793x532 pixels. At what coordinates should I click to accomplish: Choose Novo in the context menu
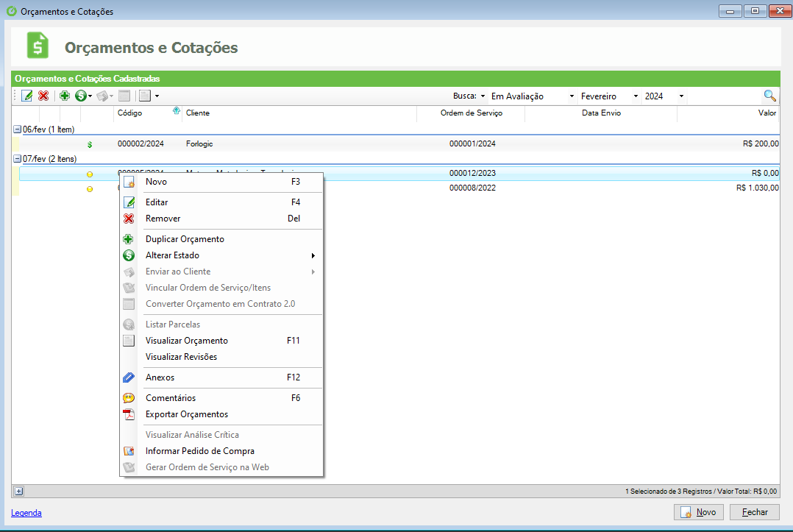[x=221, y=182]
